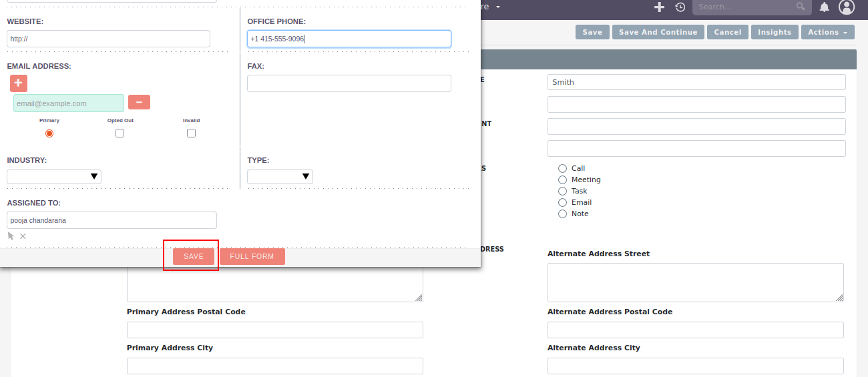The image size is (868, 377).
Task: Open the Type dropdown
Action: [x=280, y=177]
